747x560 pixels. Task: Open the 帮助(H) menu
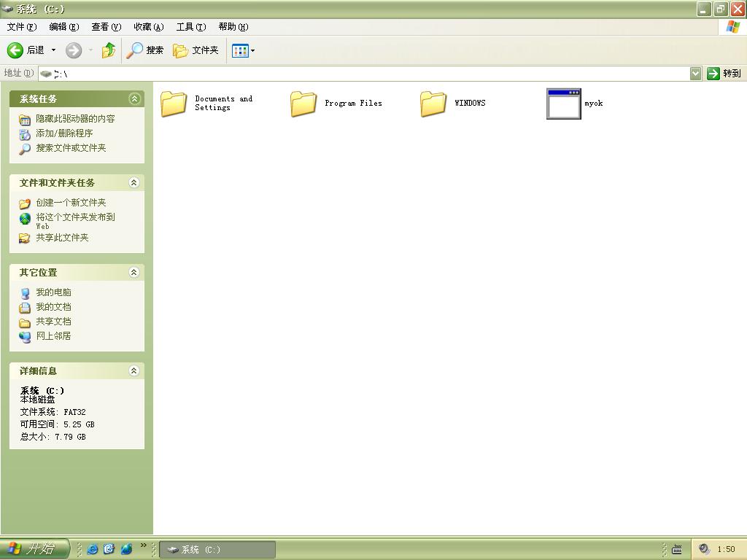pyautogui.click(x=233, y=27)
